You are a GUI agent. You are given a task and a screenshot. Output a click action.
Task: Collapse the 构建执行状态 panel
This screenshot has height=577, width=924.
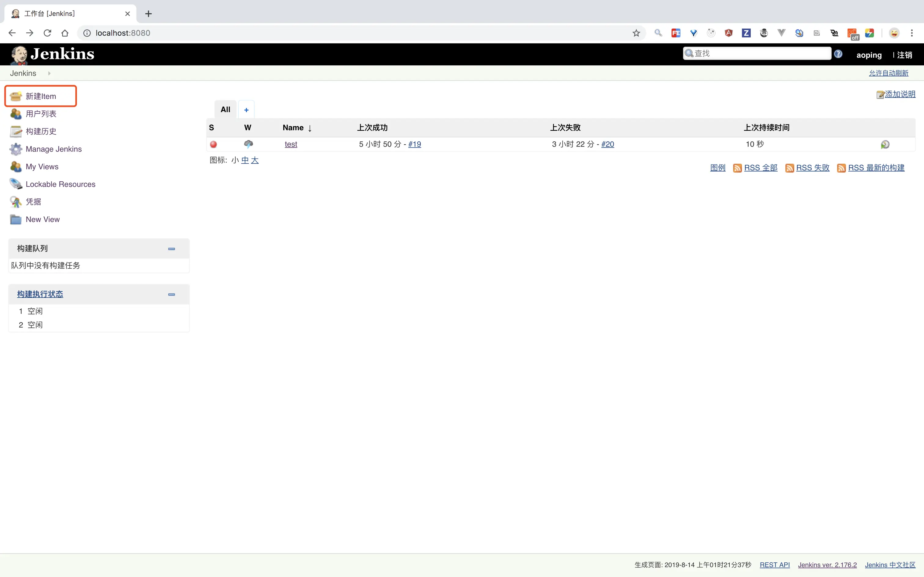pyautogui.click(x=171, y=295)
